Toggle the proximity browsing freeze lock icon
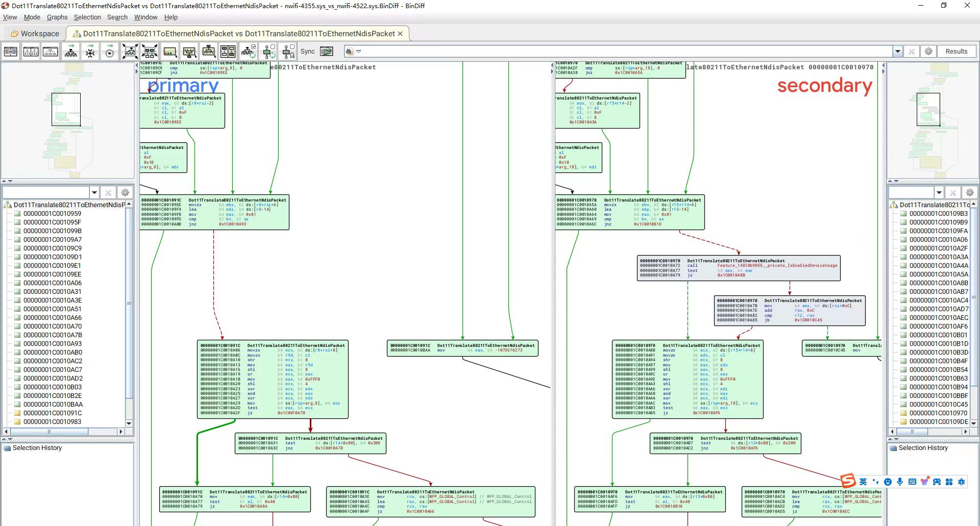The width and height of the screenshot is (980, 526). click(288, 52)
